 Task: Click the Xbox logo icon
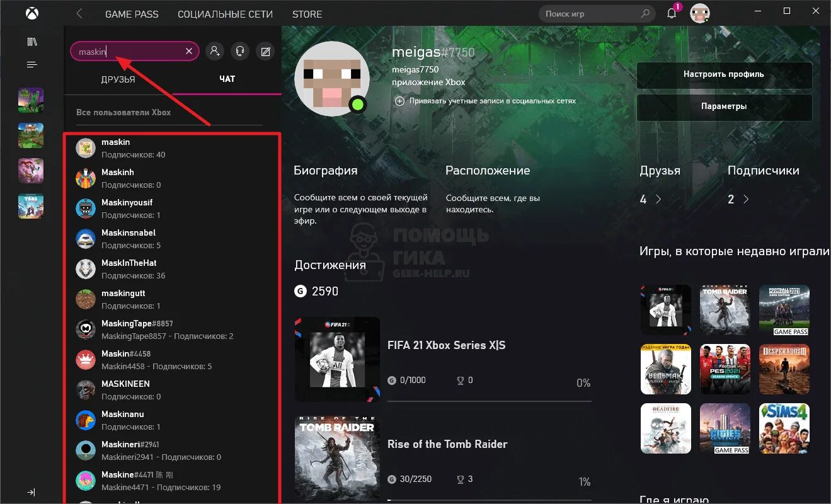(32, 14)
